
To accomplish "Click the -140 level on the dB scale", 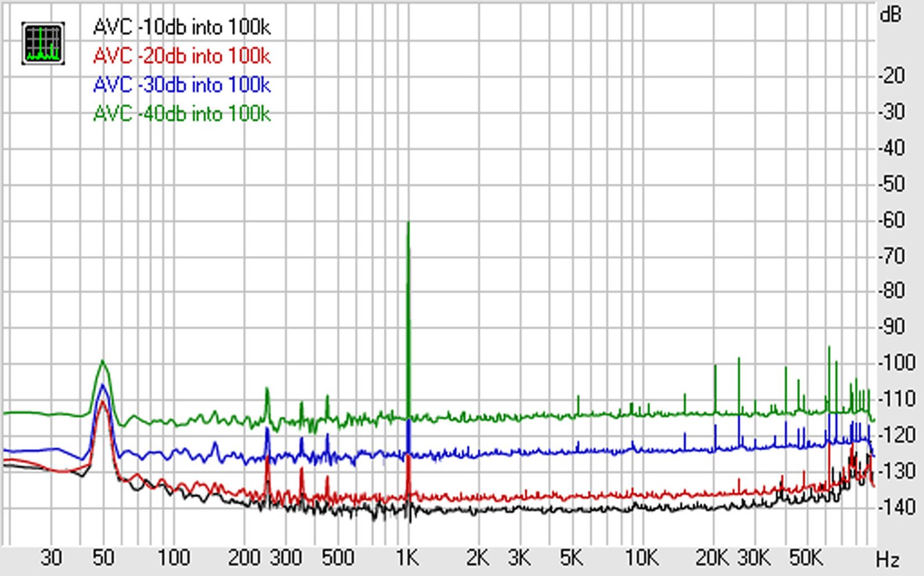I will coord(896,507).
